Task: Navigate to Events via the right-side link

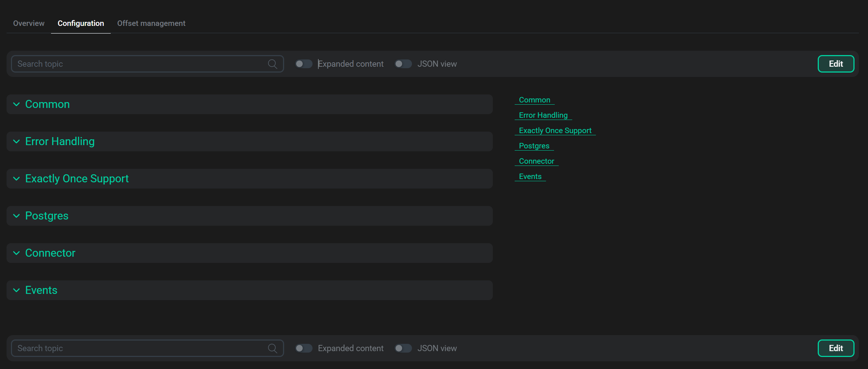Action: 530,176
